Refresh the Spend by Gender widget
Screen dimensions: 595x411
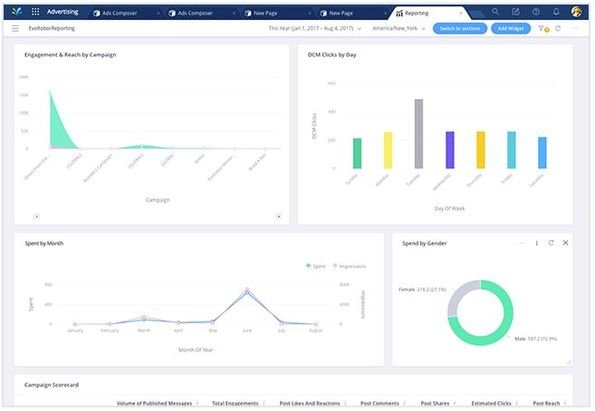(551, 243)
